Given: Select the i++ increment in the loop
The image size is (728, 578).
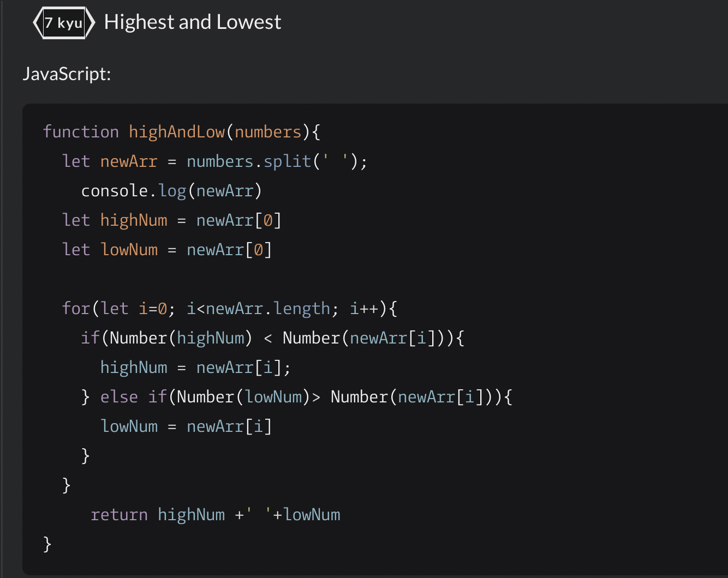Looking at the screenshot, I should (x=362, y=308).
